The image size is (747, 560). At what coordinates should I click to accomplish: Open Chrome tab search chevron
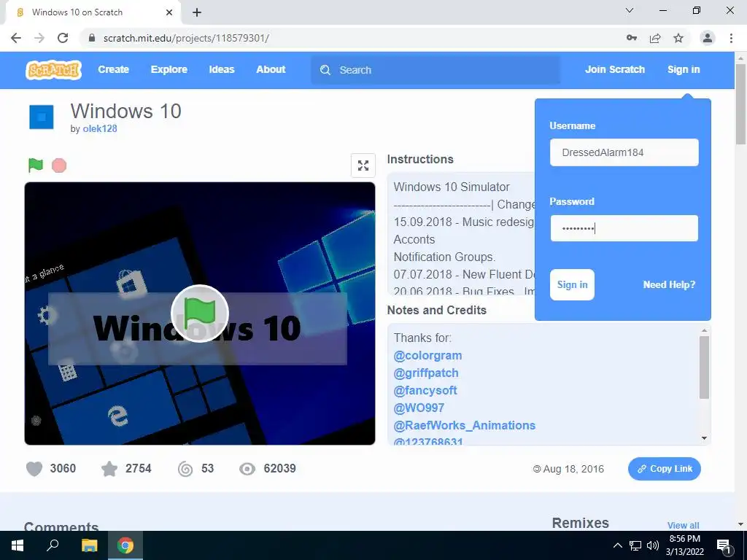[630, 10]
